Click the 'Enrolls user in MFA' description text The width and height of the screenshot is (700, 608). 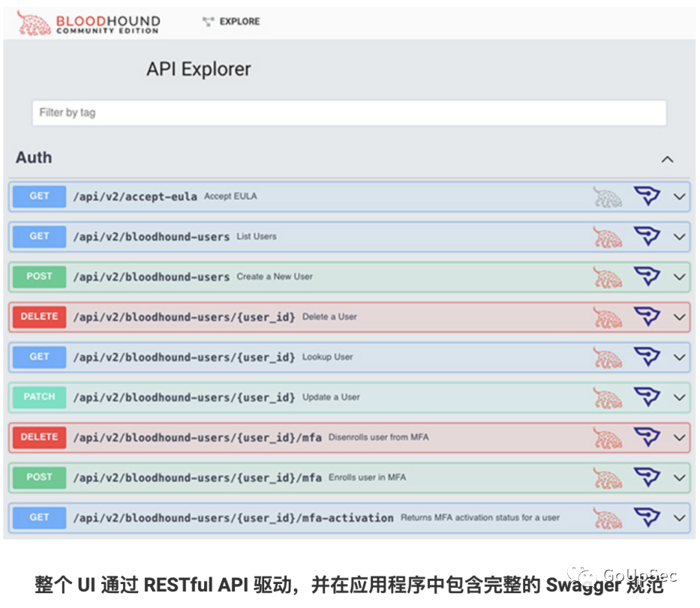coord(368,478)
